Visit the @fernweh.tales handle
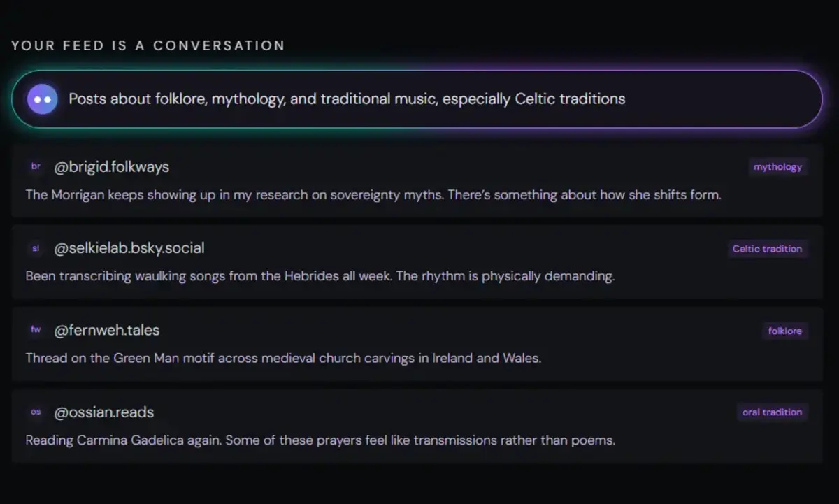This screenshot has height=504, width=839. pos(107,330)
